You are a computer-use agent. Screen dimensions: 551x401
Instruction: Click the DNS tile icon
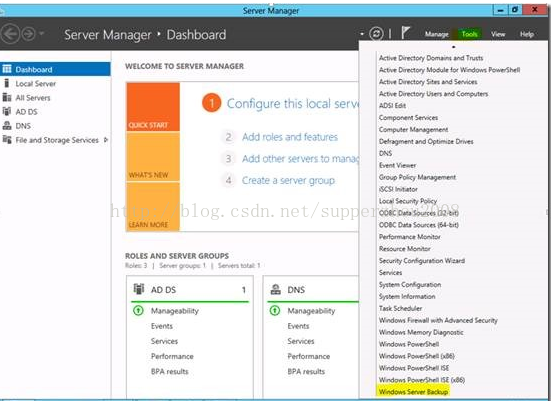pos(276,289)
